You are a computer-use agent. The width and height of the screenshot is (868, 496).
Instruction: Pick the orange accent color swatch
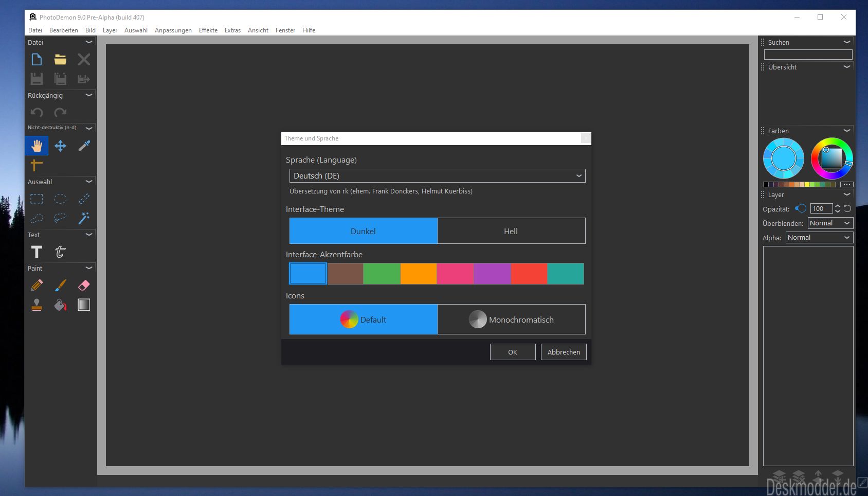tap(419, 274)
